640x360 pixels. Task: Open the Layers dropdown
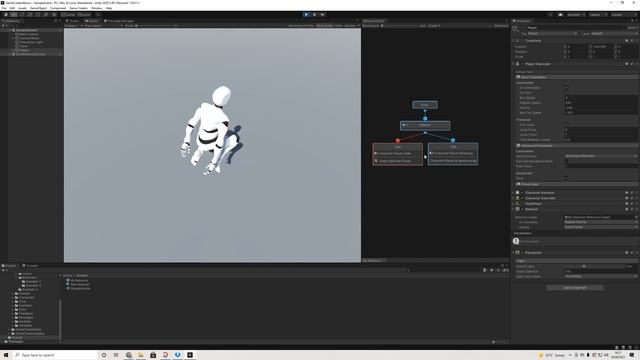597,14
